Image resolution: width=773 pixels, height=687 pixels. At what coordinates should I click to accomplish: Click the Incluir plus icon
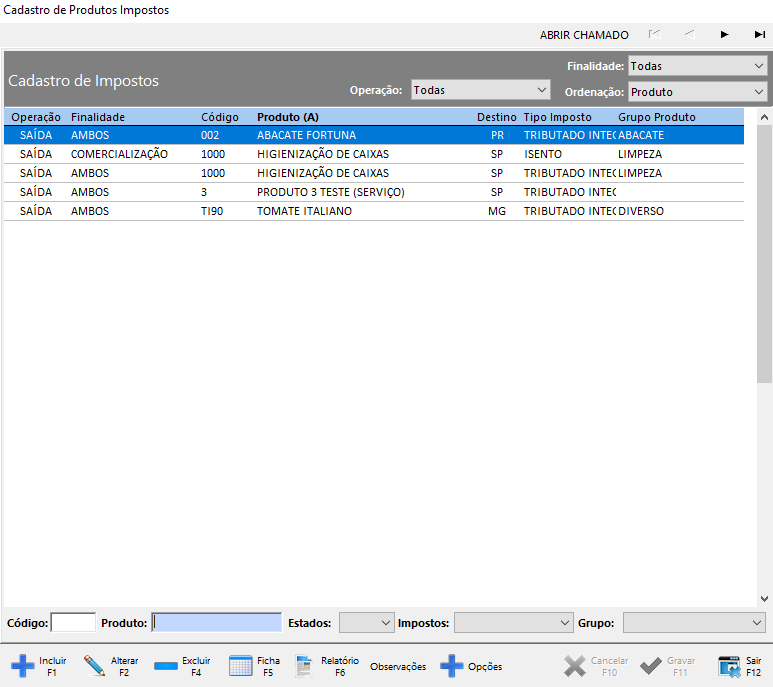tap(22, 666)
